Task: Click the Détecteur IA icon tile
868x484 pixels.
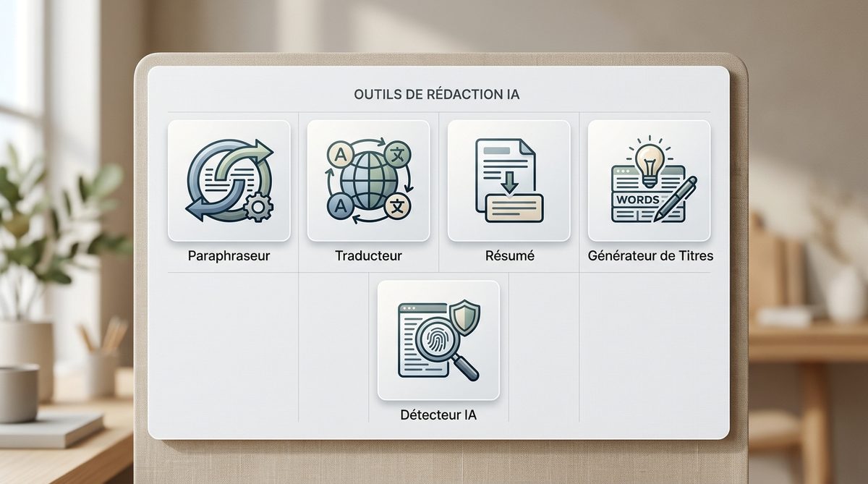Action: [438, 340]
